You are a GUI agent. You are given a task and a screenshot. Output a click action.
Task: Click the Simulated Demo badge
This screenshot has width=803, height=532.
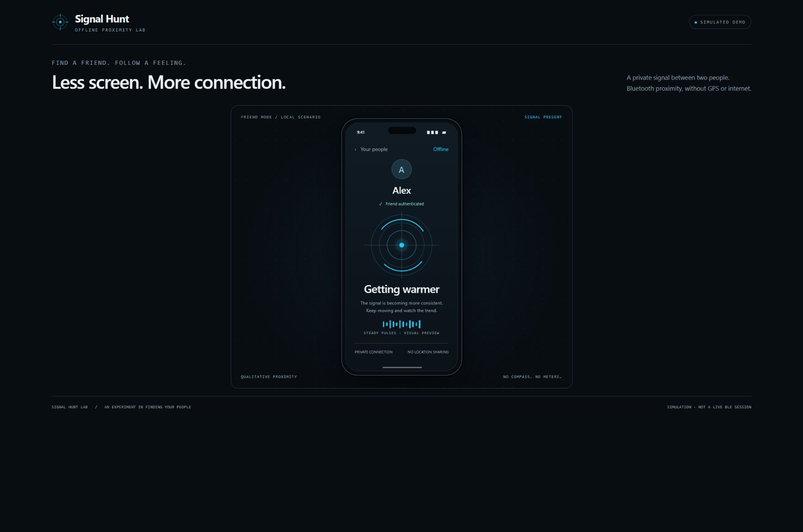[720, 22]
